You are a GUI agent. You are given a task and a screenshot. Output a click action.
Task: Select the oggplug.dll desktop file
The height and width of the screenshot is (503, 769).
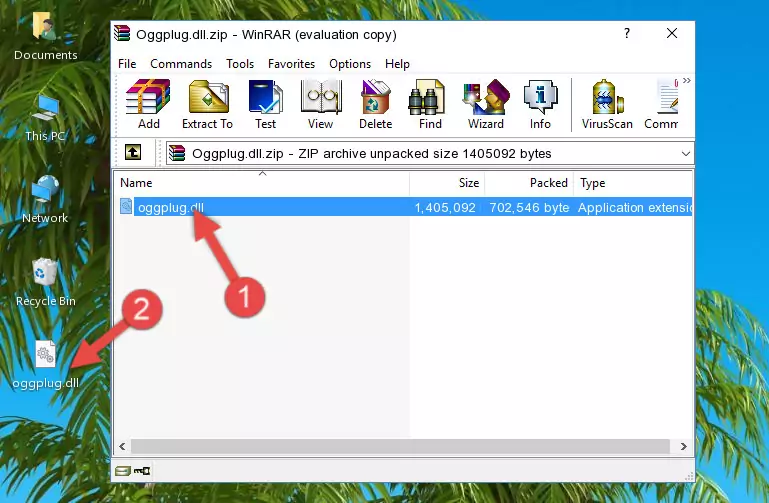click(46, 365)
